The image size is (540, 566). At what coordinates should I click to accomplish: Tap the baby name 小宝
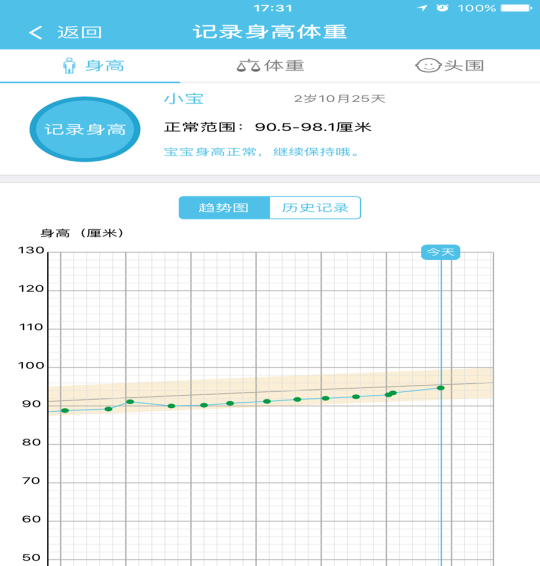(x=184, y=99)
